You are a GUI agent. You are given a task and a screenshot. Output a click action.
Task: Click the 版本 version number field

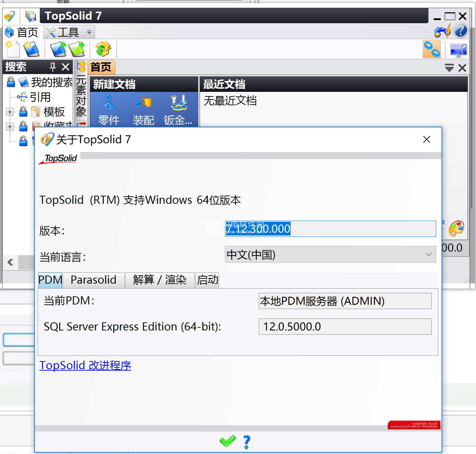(330, 229)
